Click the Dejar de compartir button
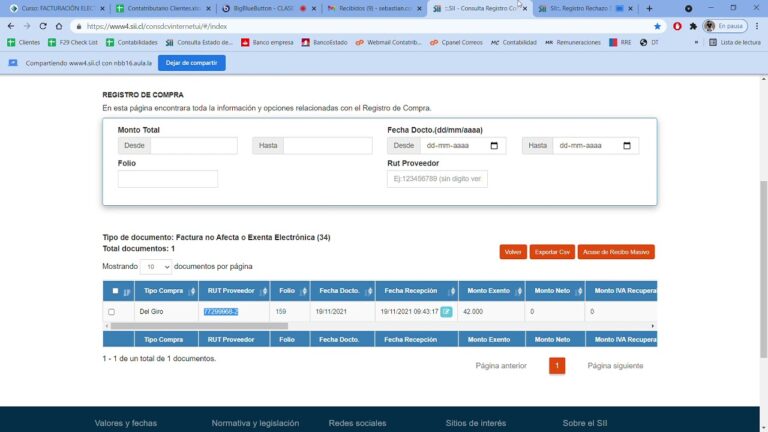The height and width of the screenshot is (432, 768). (192, 63)
